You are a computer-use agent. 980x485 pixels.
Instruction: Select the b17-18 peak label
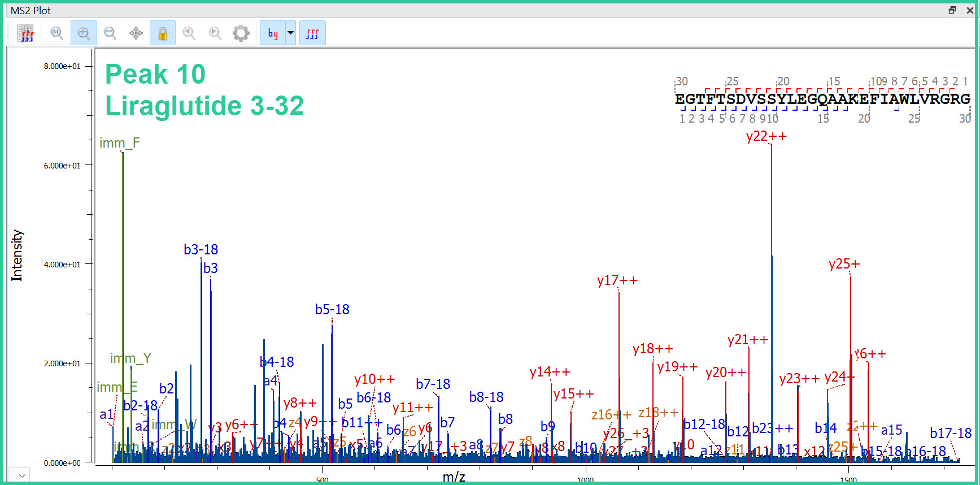pos(951,433)
